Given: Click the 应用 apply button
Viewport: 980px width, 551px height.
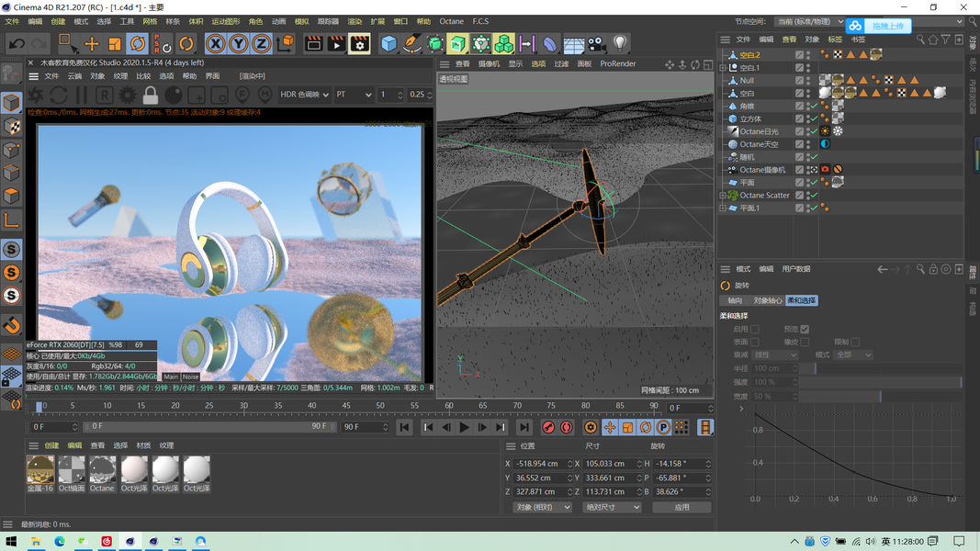Looking at the screenshot, I should (681, 507).
